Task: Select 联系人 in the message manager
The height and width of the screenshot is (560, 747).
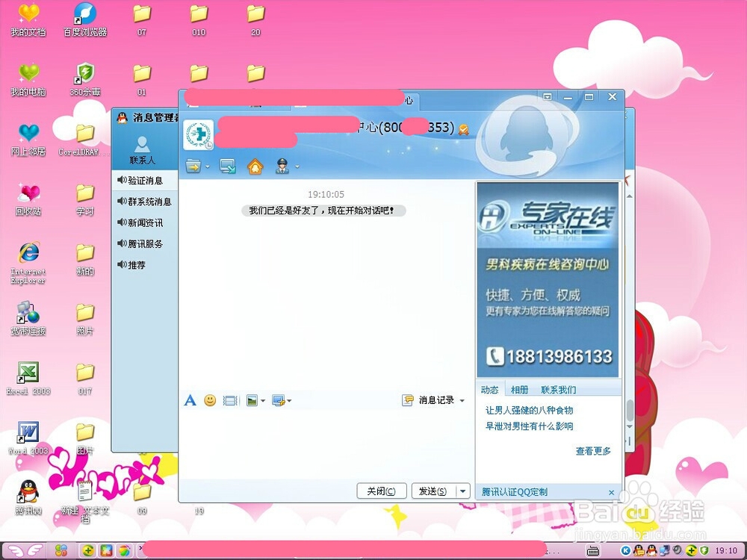Action: 143,151
